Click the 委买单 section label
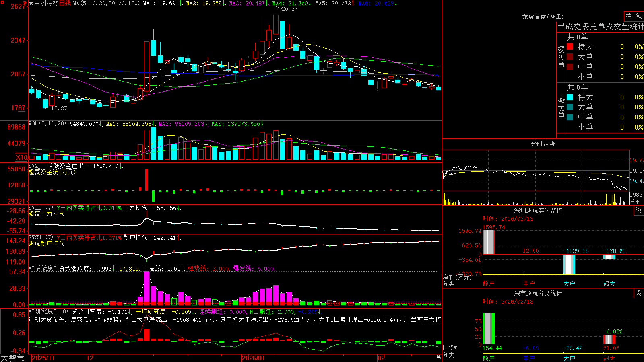 pos(561,57)
